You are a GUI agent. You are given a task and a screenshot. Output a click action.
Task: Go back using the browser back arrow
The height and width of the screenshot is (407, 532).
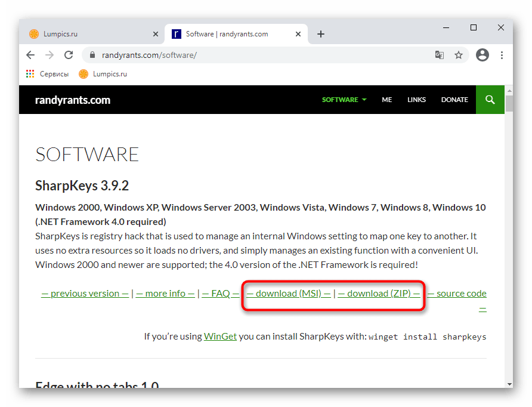pyautogui.click(x=30, y=55)
